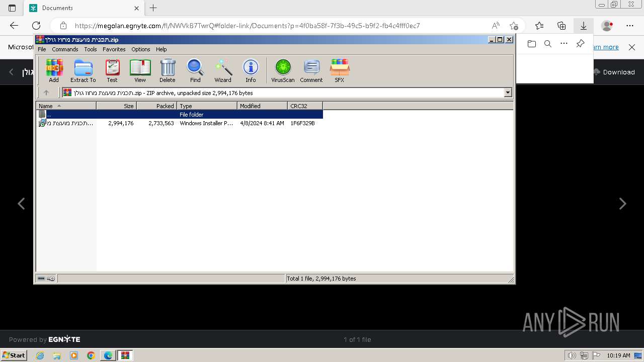Open the Favorites menu
The image size is (644, 362).
(114, 49)
